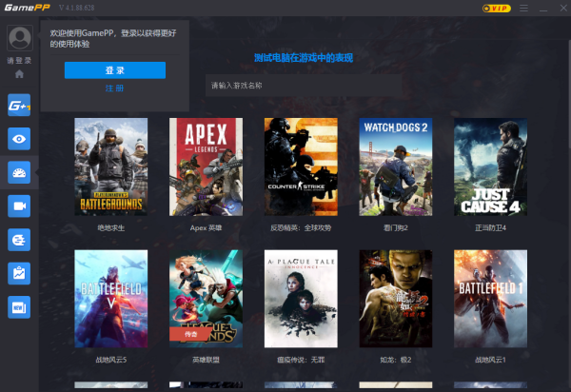571x392 pixels.
Task: Click the 请登录 text under avatar
Action: click(19, 61)
